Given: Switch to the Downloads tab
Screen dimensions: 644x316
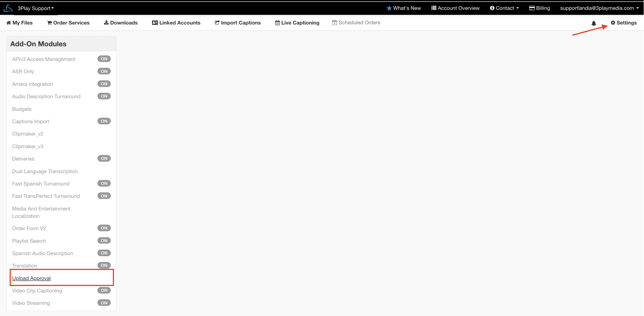Looking at the screenshot, I should point(121,23).
